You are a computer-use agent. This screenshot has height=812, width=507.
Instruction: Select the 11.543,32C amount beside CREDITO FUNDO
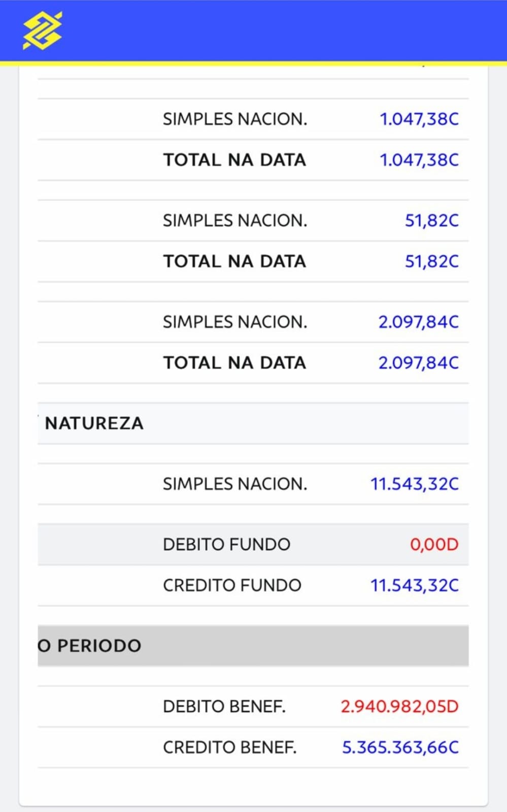tap(414, 585)
